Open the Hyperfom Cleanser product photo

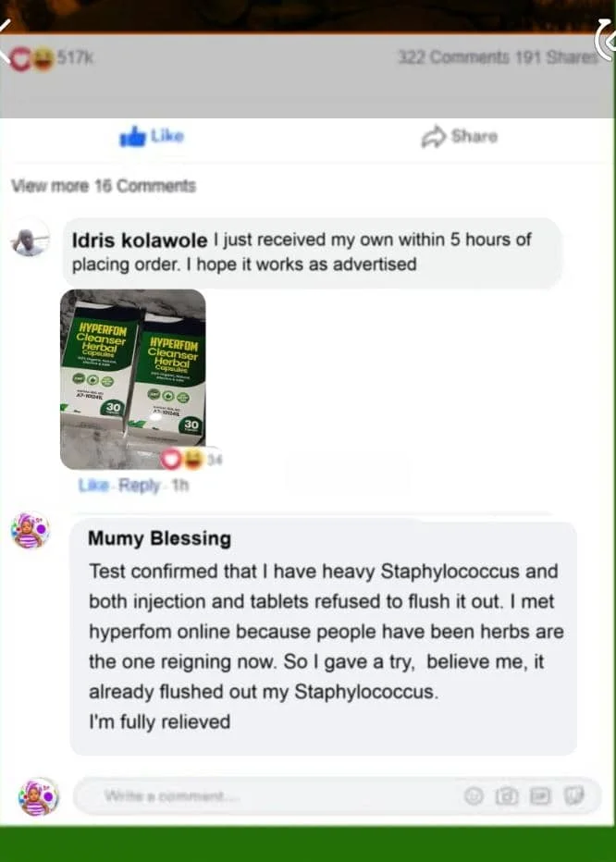(x=132, y=379)
